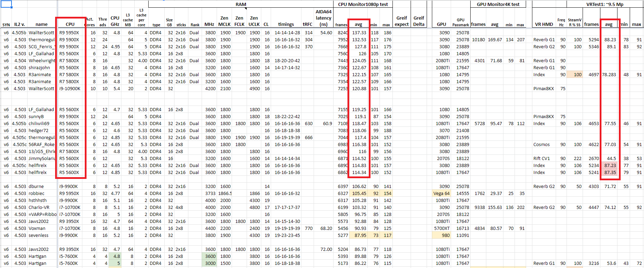Click the GPU Passmark column header
Screen dimensions: 644x268
tap(460, 22)
